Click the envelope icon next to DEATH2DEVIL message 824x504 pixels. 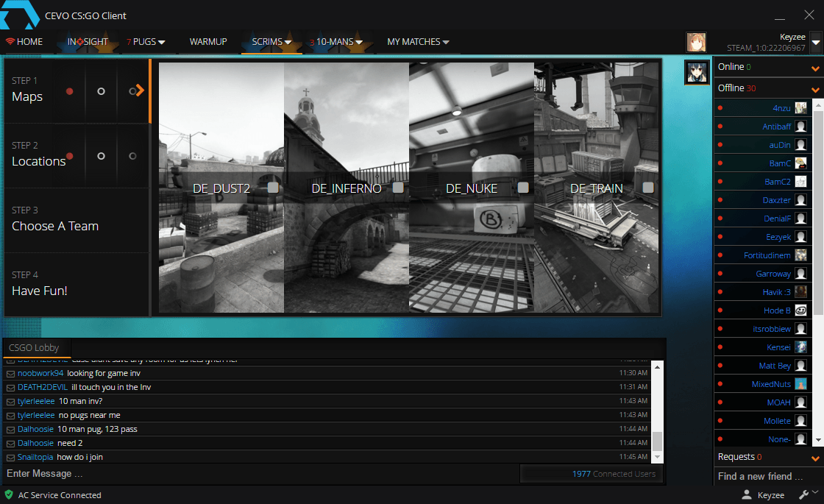coord(10,388)
